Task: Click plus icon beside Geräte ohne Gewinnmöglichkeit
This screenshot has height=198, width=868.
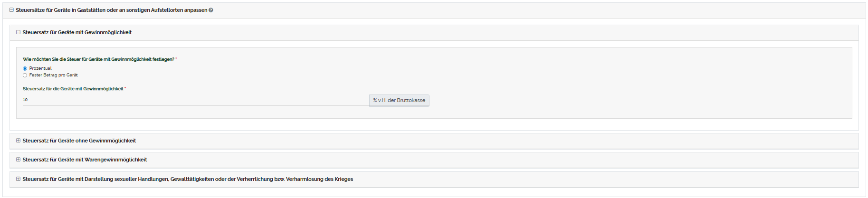Action: click(x=18, y=141)
